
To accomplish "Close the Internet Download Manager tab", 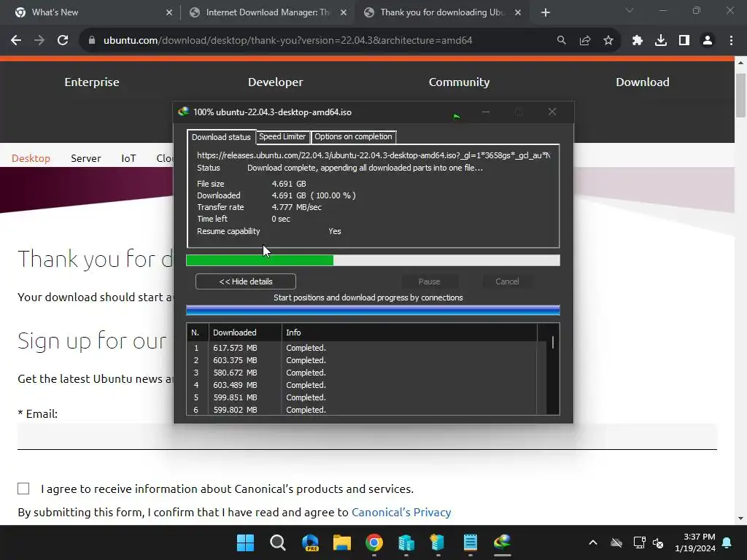I will [x=344, y=13].
